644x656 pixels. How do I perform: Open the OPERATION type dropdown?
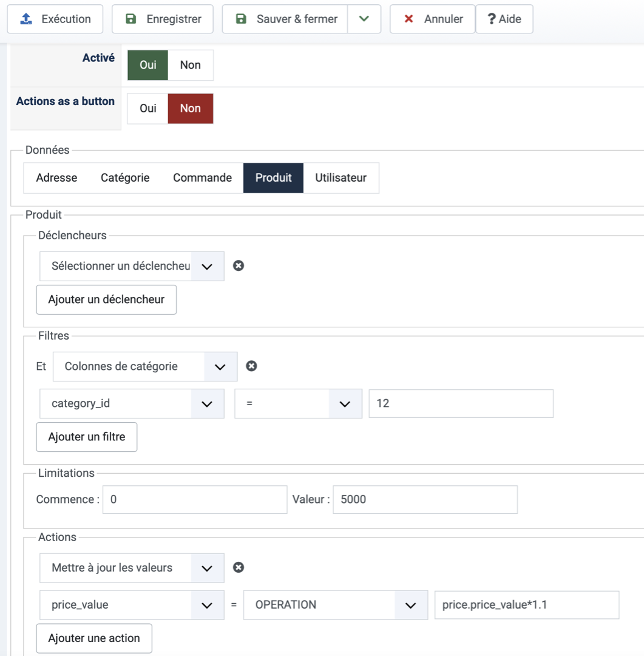click(336, 605)
